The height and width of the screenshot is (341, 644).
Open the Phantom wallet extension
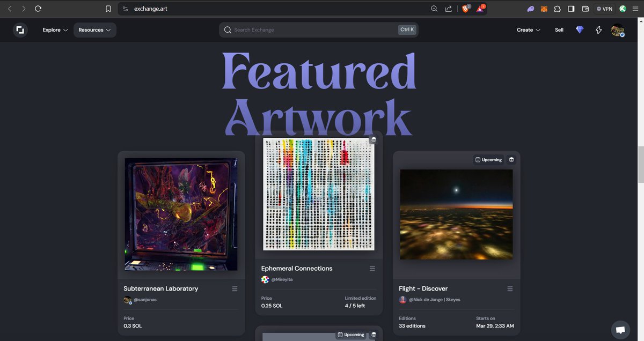530,9
